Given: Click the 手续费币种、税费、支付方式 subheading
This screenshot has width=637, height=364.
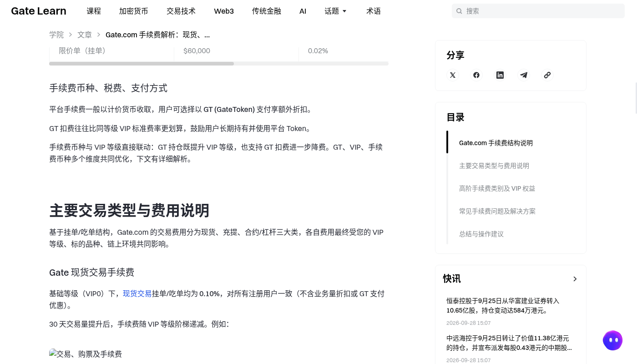Looking at the screenshot, I should [108, 88].
